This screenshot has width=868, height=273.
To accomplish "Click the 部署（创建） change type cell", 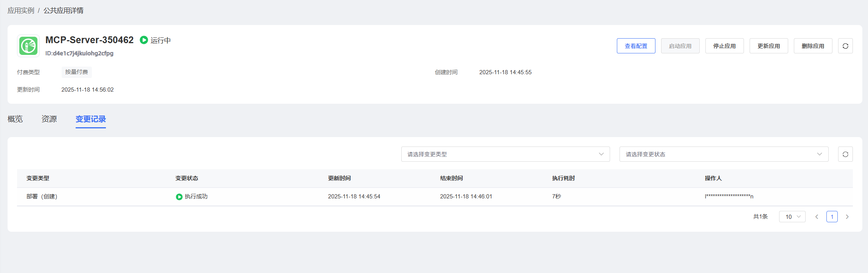I will pos(42,197).
